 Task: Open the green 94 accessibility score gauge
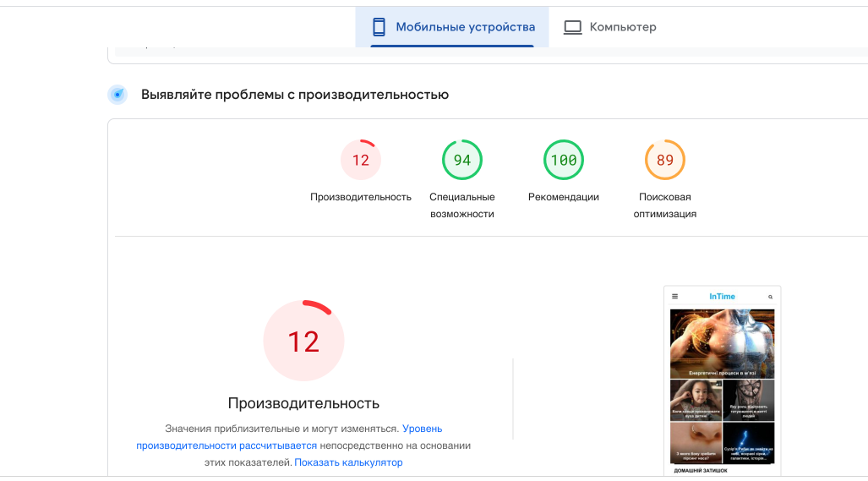click(x=462, y=160)
